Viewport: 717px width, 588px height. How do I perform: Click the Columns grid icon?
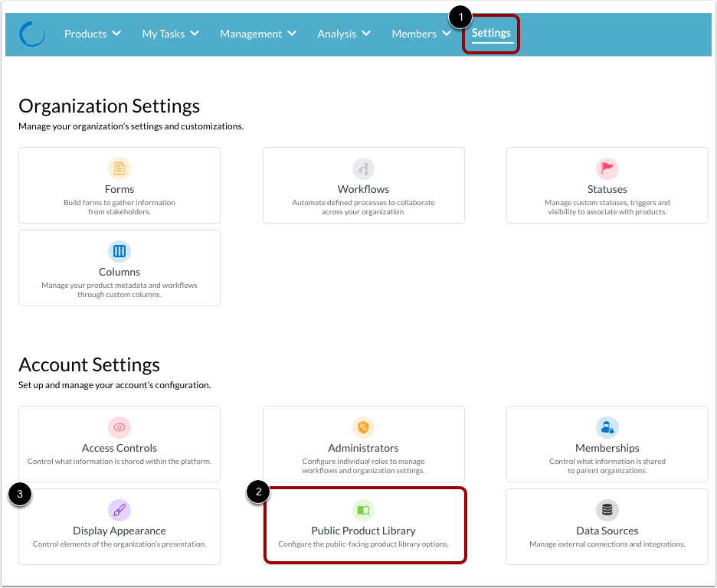(x=120, y=250)
